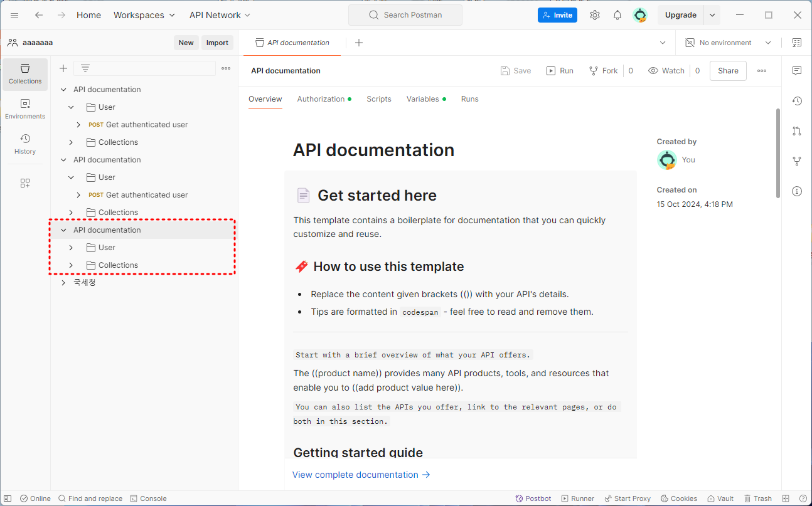Click the Upgrade button
The image size is (812, 506).
[681, 15]
